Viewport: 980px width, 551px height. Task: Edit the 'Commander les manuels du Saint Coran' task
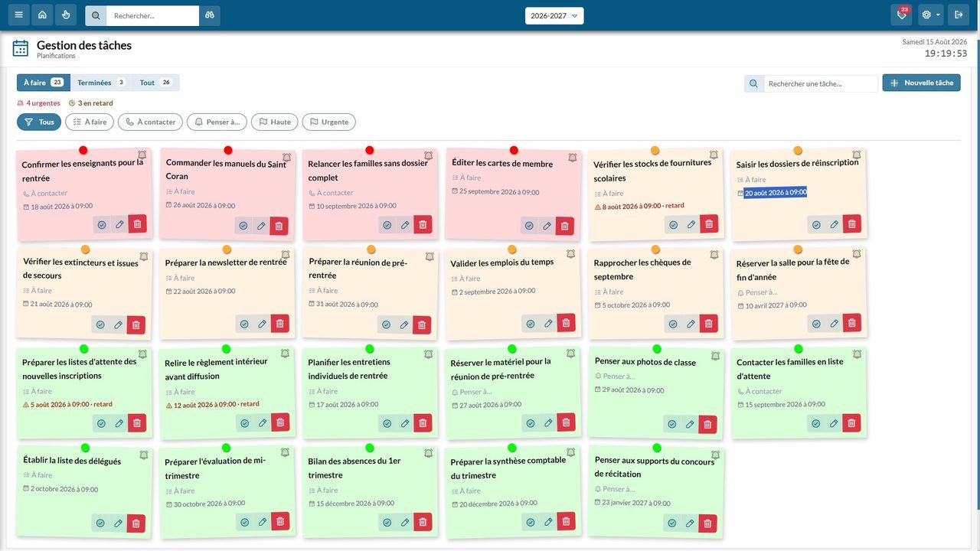(261, 226)
